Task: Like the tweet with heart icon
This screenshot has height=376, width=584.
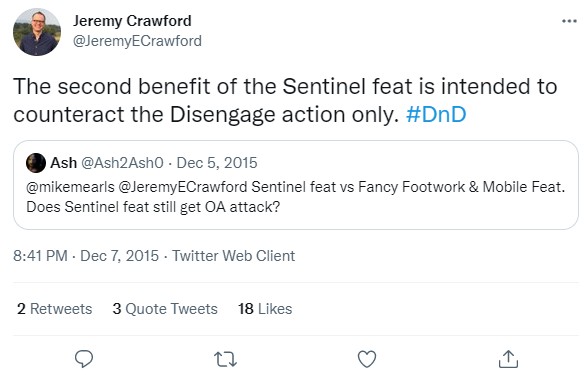Action: click(x=367, y=359)
